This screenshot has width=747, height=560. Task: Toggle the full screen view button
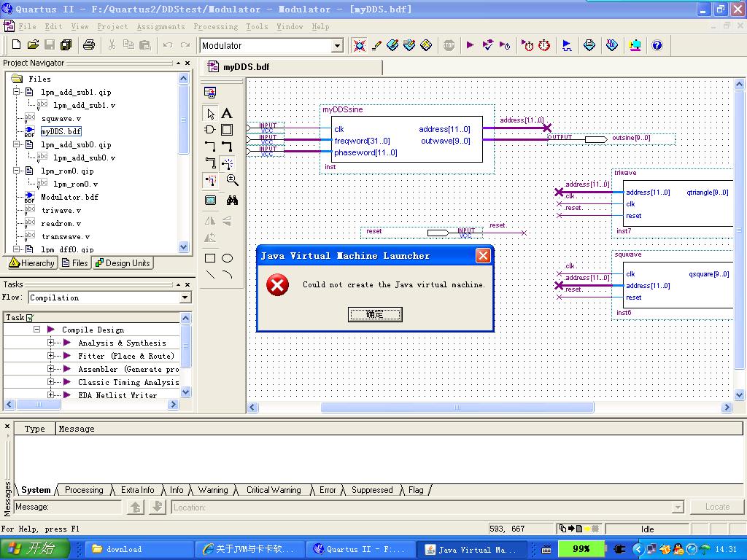(210, 201)
